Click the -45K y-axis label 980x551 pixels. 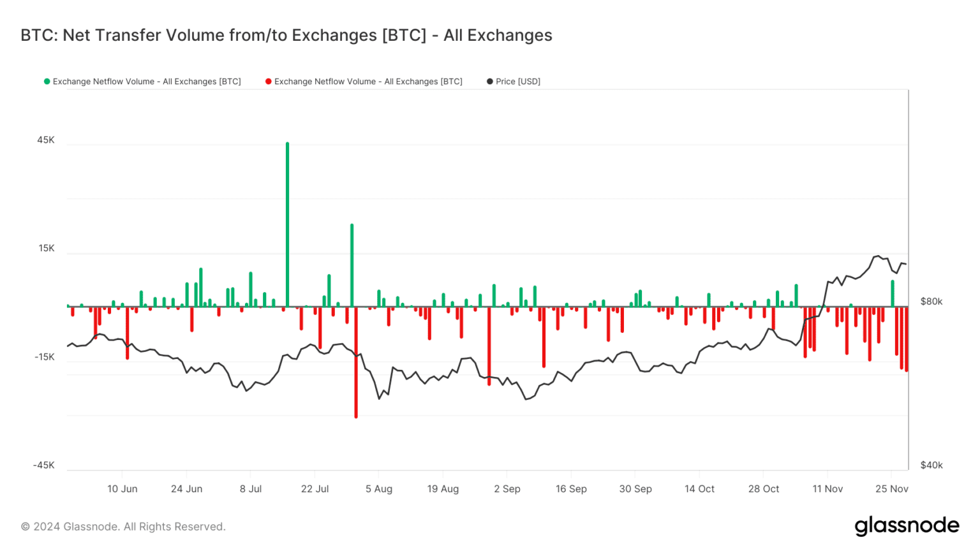[x=44, y=466]
